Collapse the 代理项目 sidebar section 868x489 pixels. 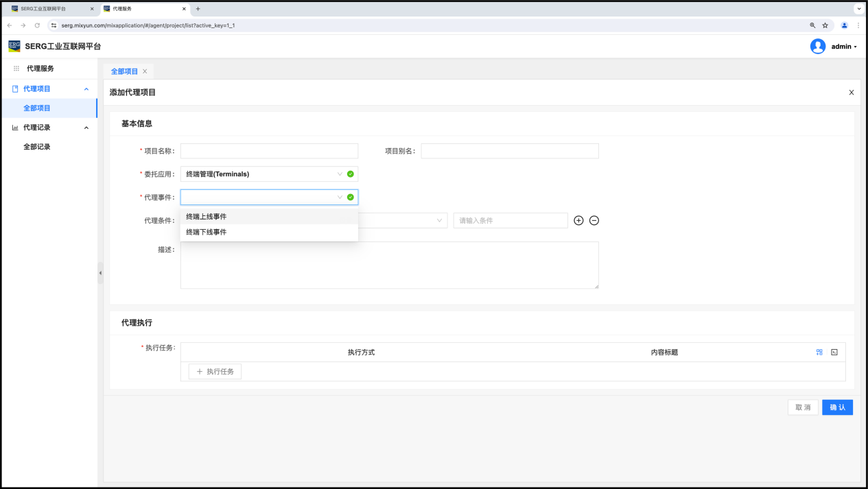(x=86, y=89)
